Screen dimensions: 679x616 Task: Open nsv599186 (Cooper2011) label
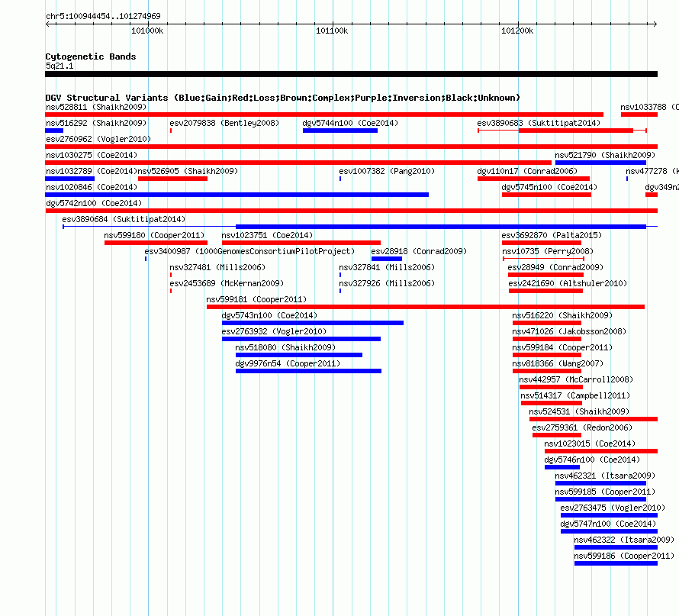624,556
